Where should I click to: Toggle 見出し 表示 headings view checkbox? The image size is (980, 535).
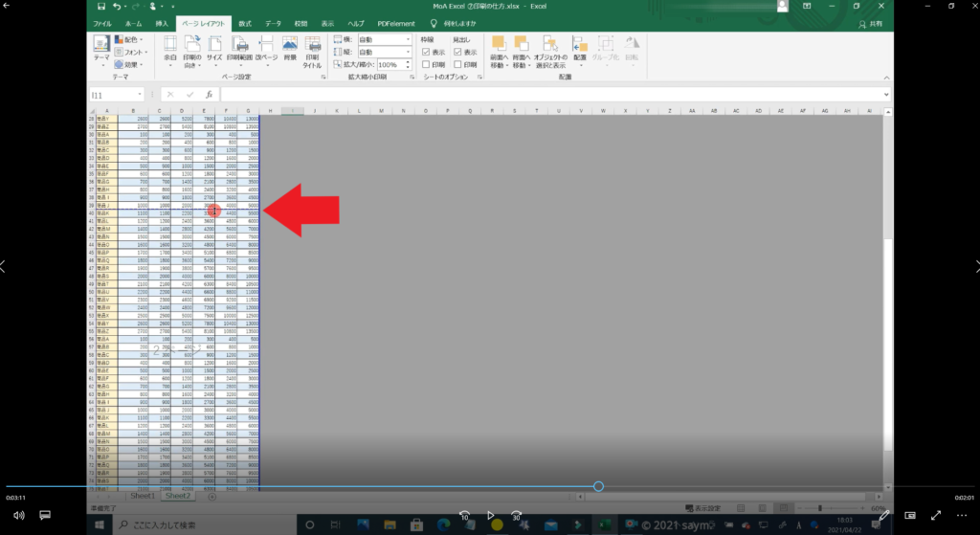pos(457,52)
